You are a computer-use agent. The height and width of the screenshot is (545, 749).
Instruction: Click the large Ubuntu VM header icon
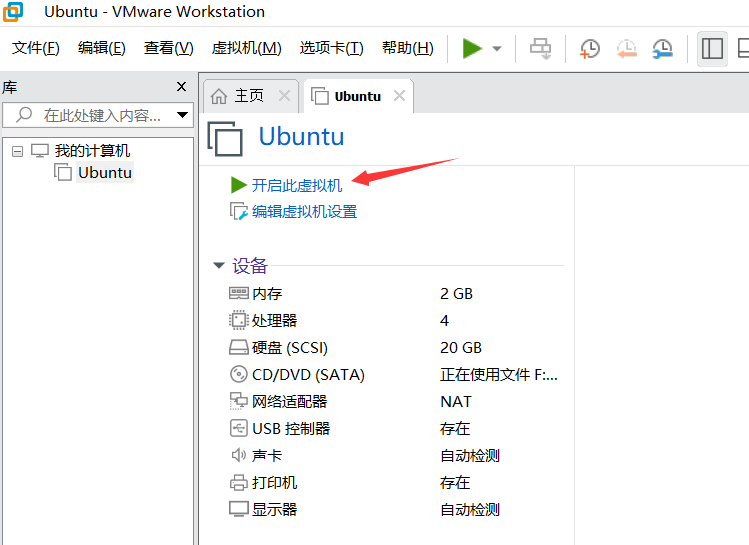(225, 139)
